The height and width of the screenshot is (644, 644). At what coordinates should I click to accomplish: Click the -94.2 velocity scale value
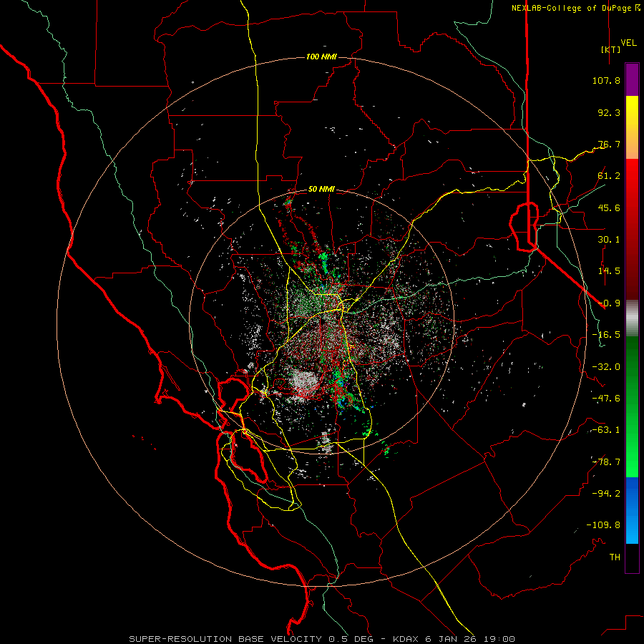pyautogui.click(x=606, y=494)
